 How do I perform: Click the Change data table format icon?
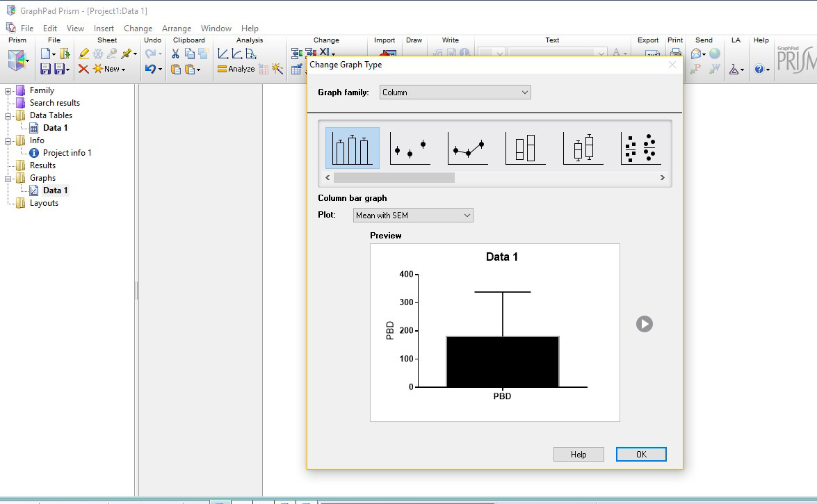point(296,69)
